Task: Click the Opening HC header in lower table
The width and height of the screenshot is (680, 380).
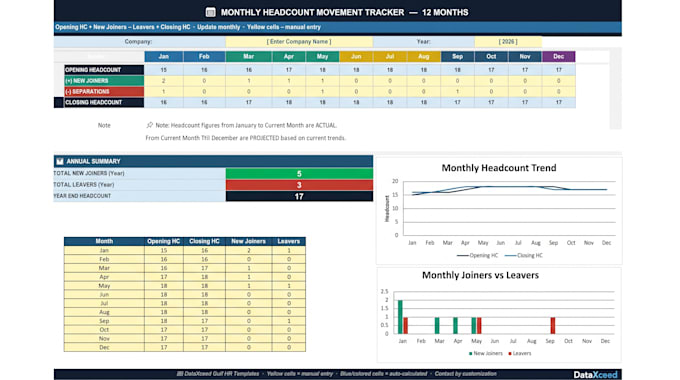Action: [x=163, y=241]
